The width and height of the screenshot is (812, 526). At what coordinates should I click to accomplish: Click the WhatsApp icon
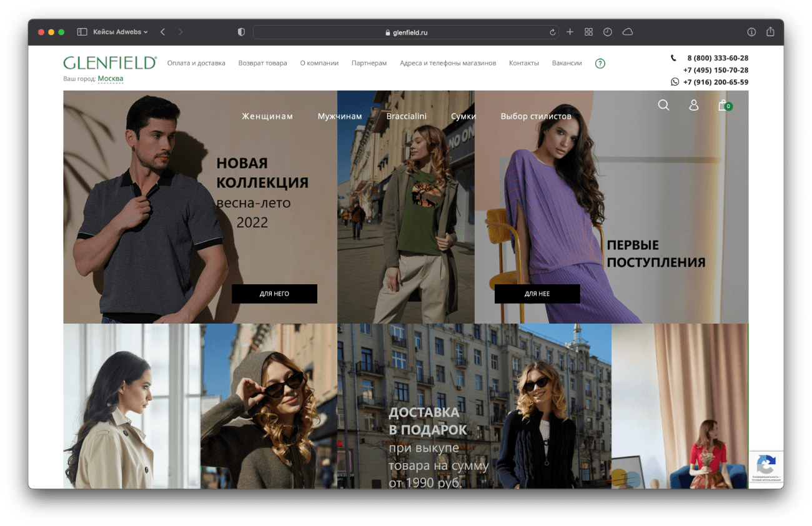pos(675,82)
